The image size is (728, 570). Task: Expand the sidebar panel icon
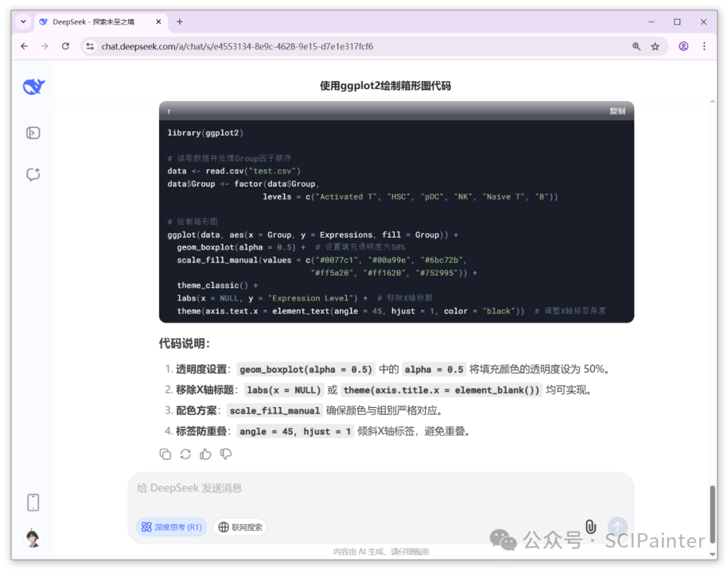click(33, 133)
